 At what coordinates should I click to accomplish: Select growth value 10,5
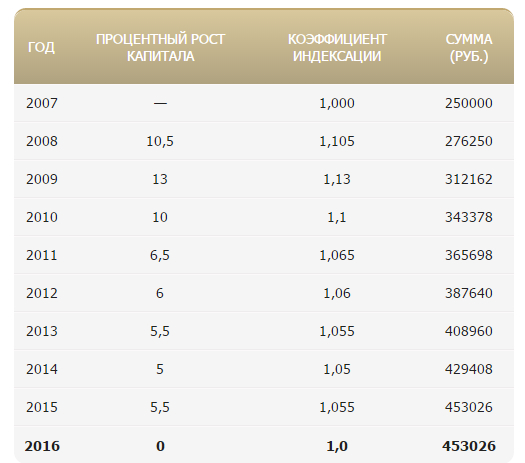[x=160, y=141]
